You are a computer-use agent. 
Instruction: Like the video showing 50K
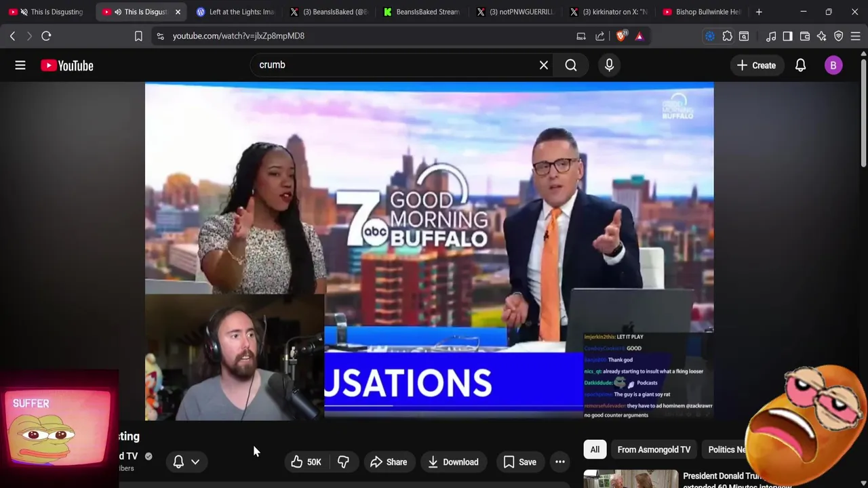tap(305, 462)
